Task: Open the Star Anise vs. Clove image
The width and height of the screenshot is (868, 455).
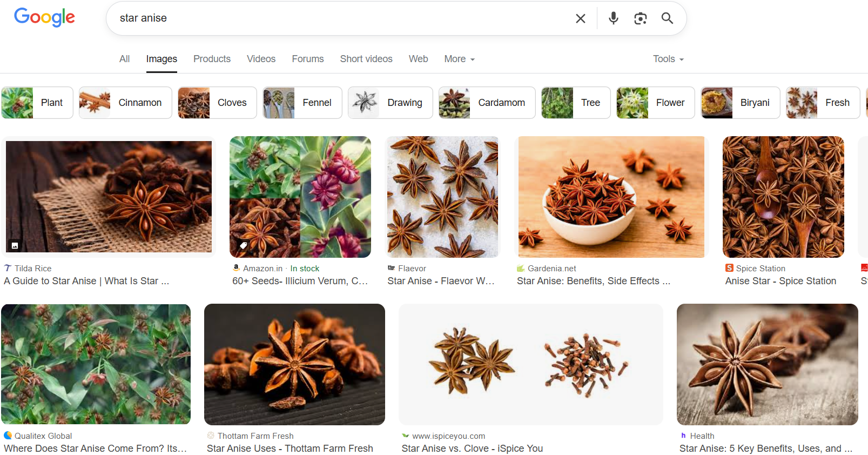Action: 531,364
